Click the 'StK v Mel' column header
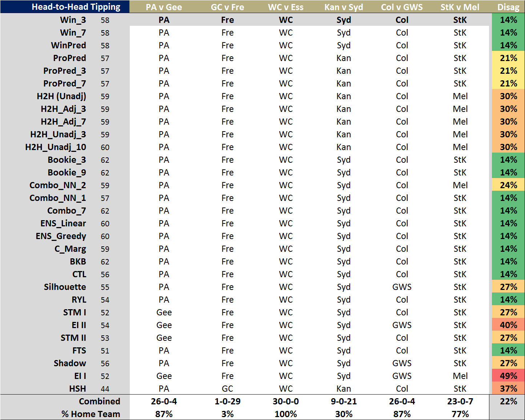The width and height of the screenshot is (525, 420). [460, 7]
